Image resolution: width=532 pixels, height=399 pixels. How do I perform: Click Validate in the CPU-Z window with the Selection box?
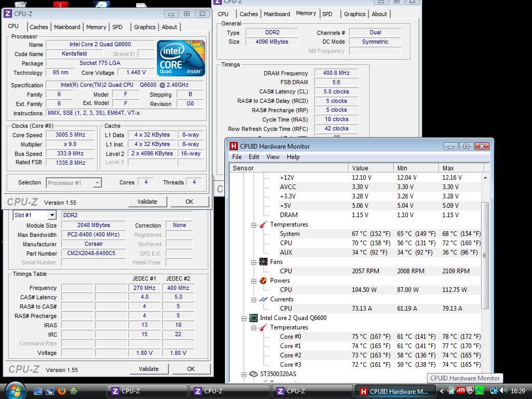pos(147,202)
